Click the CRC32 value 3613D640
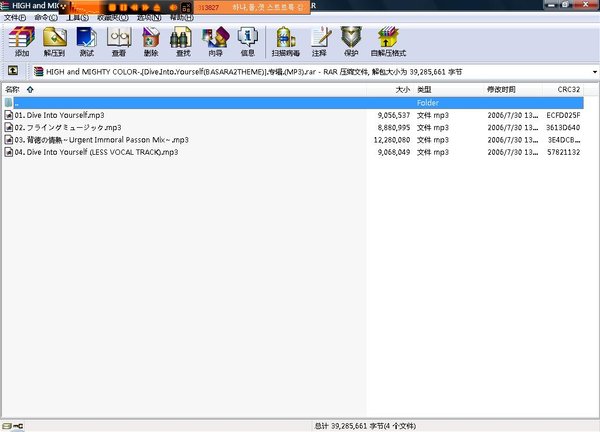This screenshot has width=600, height=432. [x=563, y=127]
